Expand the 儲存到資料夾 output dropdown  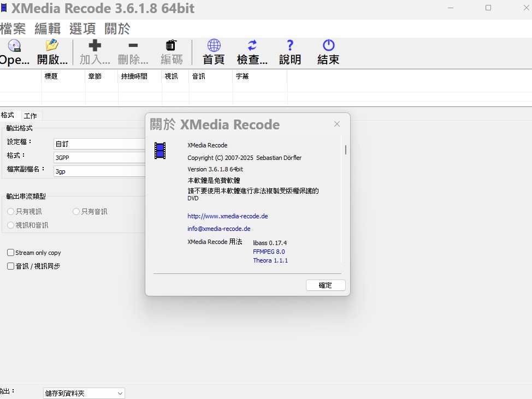tap(84, 393)
